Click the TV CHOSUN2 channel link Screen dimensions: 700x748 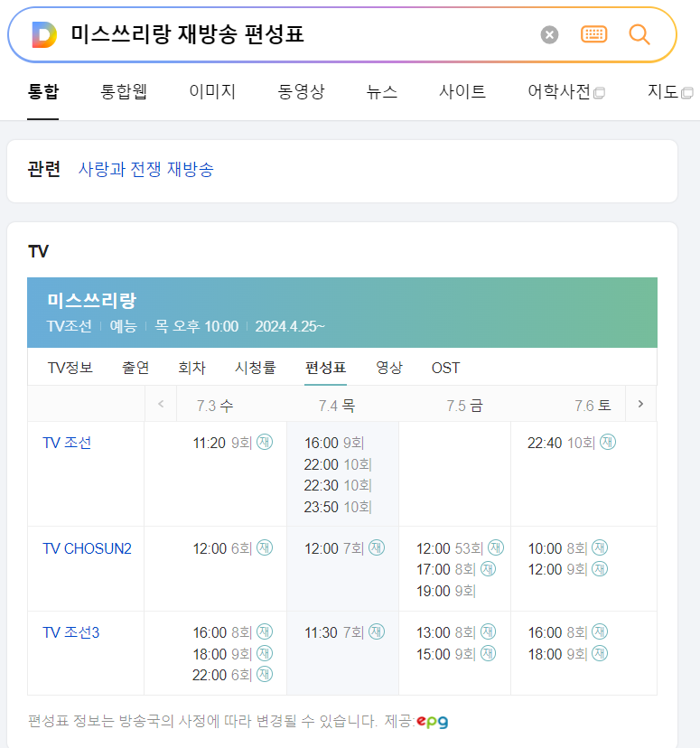[87, 548]
